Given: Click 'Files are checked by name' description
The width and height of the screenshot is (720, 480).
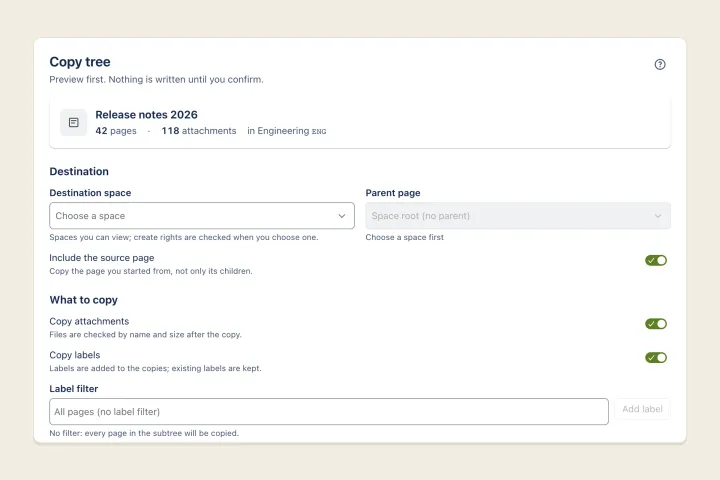Looking at the screenshot, I should click(145, 335).
